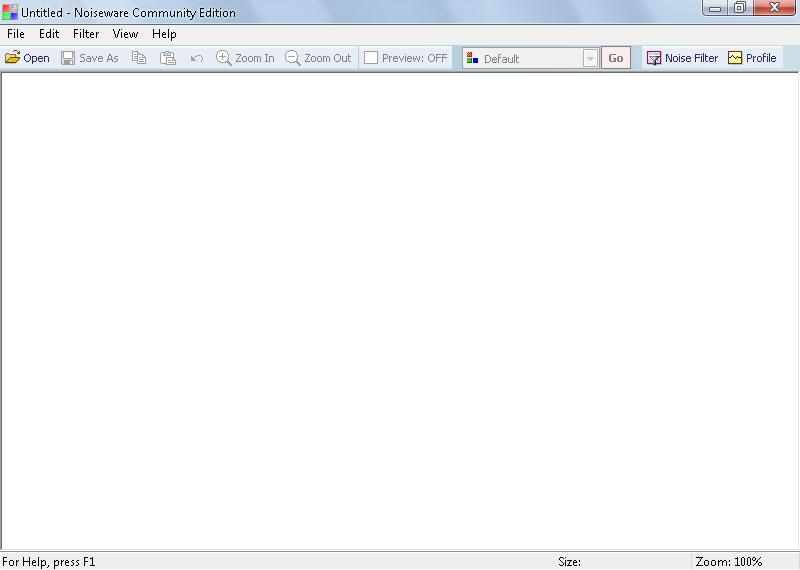Click the Paste clipboard icon
Image resolution: width=800 pixels, height=570 pixels.
(x=168, y=58)
